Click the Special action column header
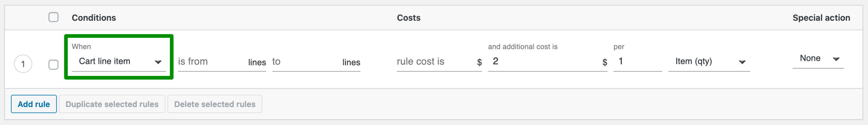 point(821,18)
